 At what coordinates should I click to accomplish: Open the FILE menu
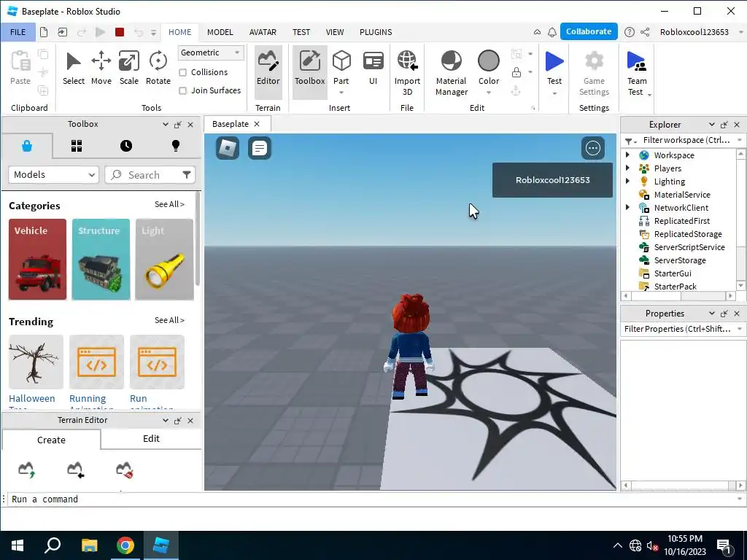(18, 32)
